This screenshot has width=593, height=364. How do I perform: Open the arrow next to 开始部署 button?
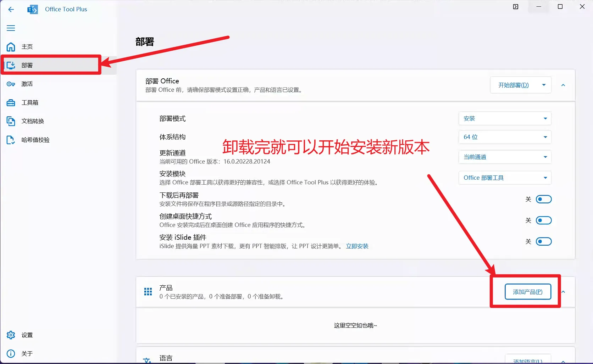(x=544, y=85)
